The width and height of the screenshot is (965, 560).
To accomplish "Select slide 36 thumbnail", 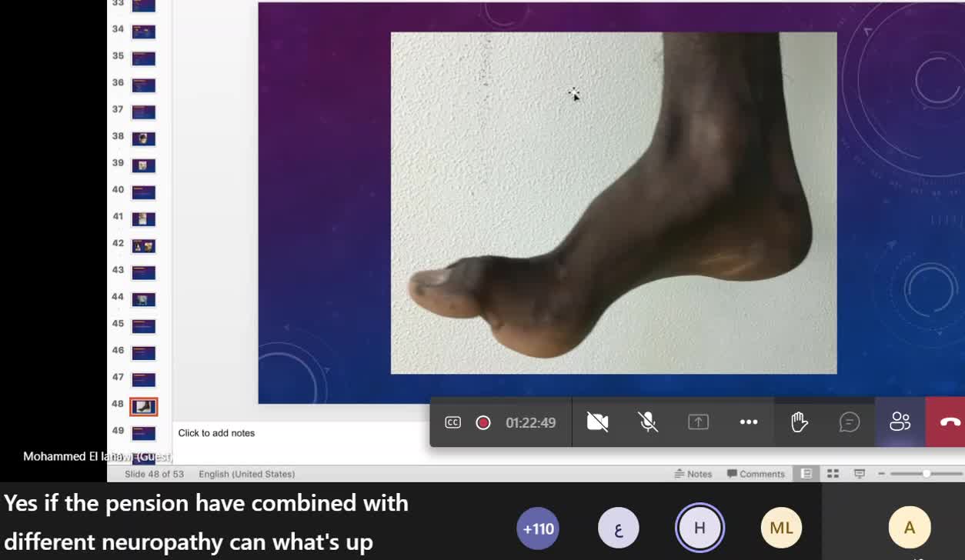I will pos(144,85).
